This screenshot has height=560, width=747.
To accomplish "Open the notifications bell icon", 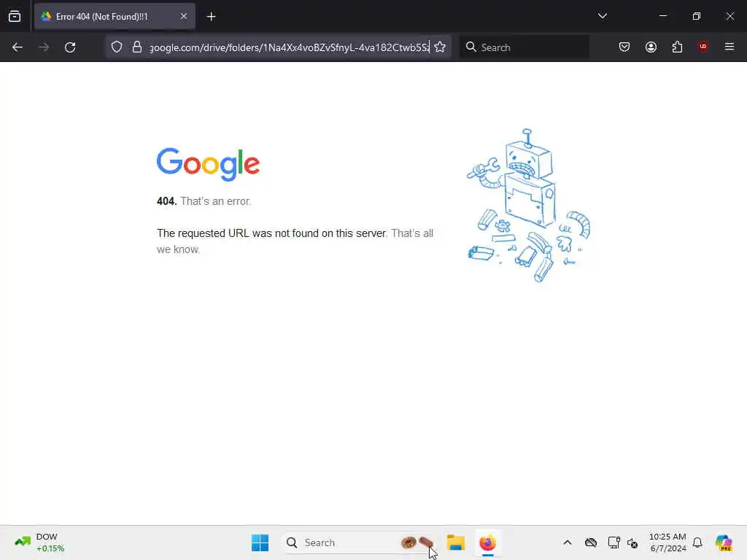I will click(697, 542).
